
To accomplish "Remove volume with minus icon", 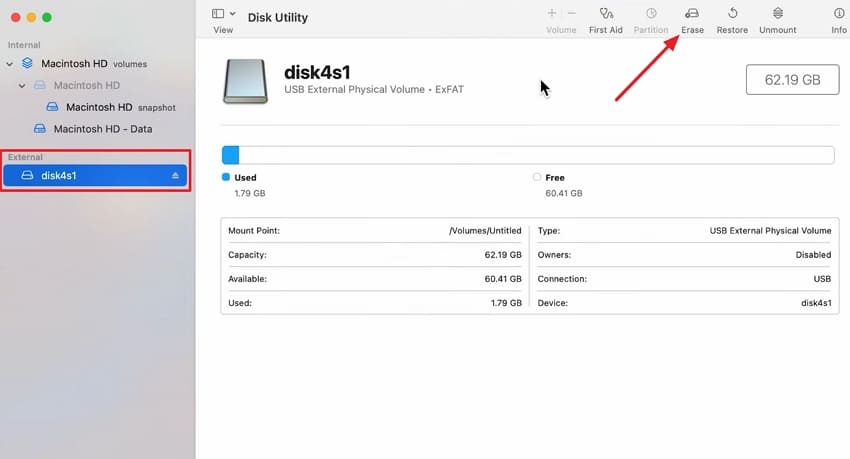I will (571, 13).
